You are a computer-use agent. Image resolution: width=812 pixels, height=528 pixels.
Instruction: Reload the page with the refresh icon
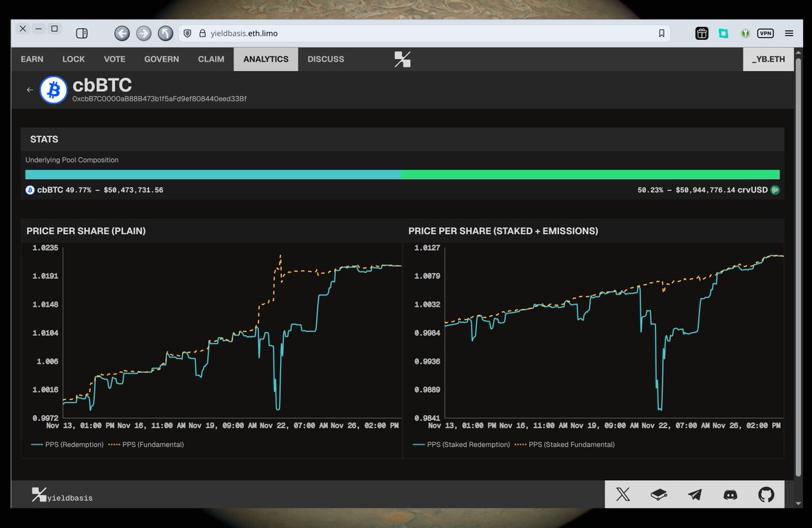click(x=165, y=33)
